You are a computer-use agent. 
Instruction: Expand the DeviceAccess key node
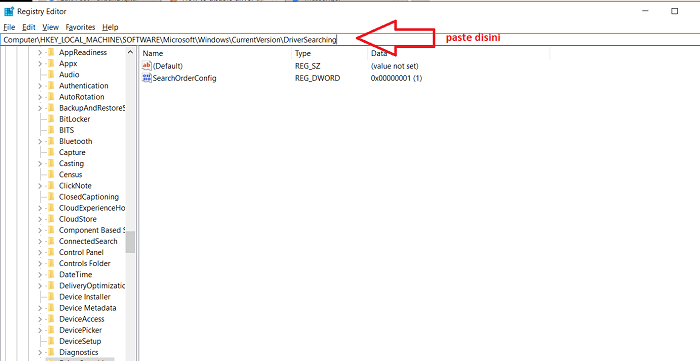[40, 319]
